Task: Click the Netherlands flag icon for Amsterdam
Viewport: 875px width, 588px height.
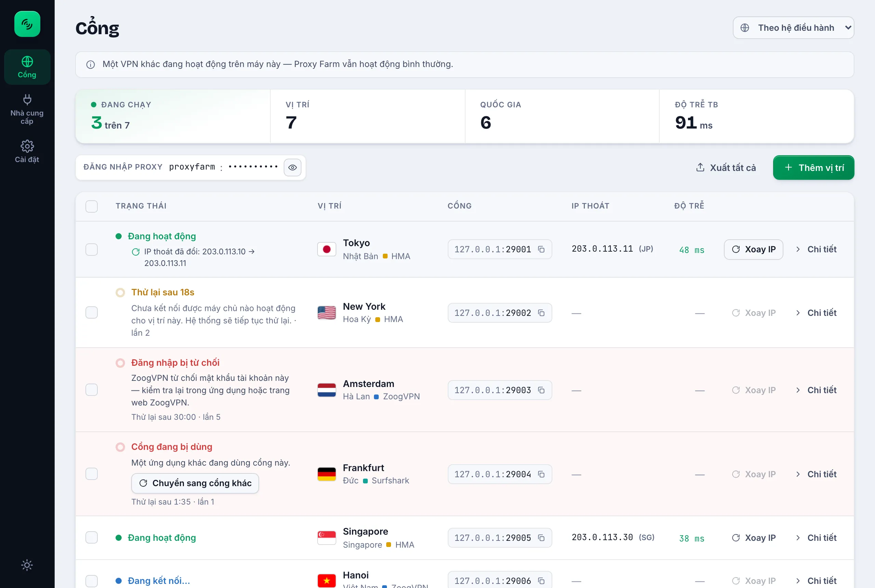Action: tap(326, 390)
